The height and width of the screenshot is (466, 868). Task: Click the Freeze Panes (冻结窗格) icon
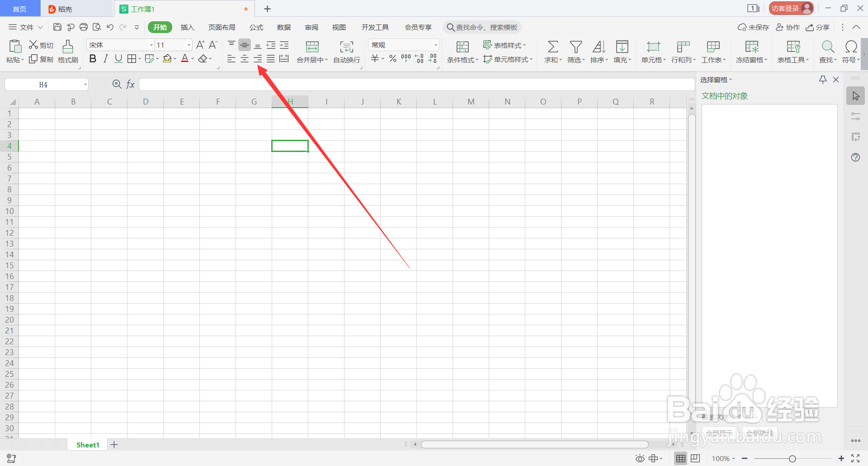pos(752,47)
